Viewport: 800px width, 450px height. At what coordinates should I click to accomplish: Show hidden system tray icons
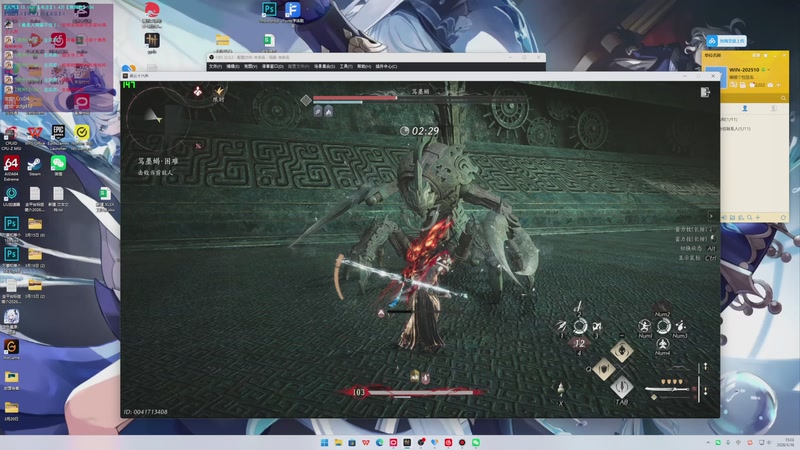click(x=708, y=442)
